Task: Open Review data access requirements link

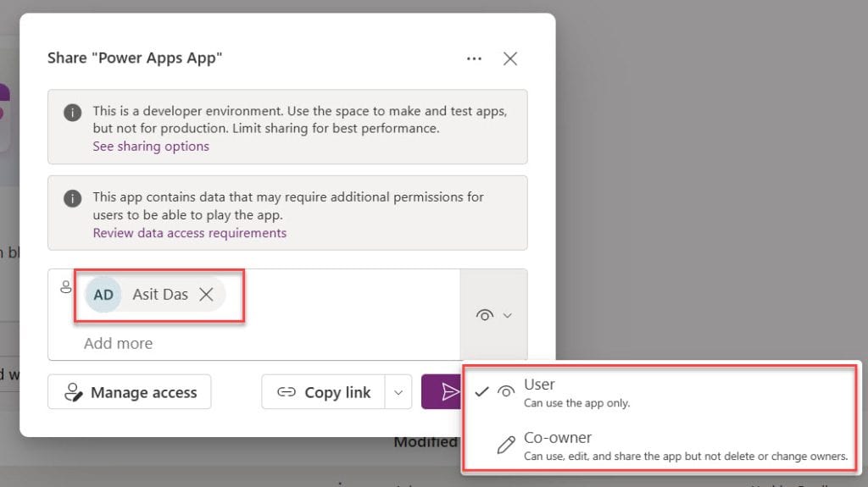Action: coord(189,233)
